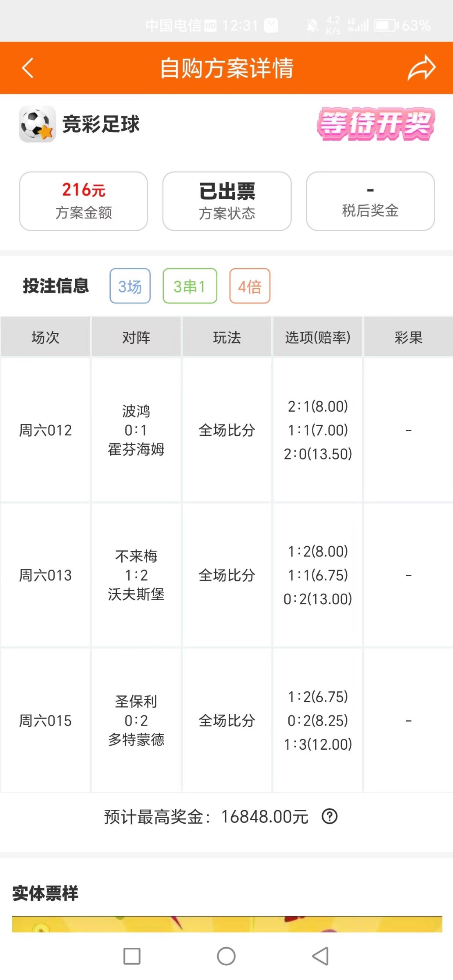Tap the share arrow icon
The image size is (453, 980).
point(422,68)
